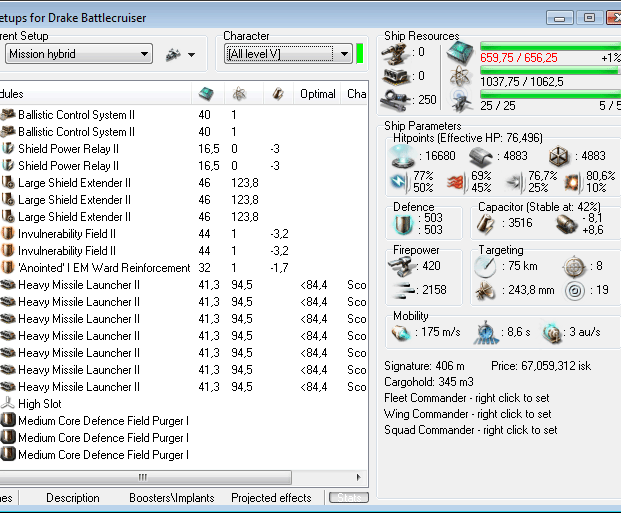Select the first Invulnerability Field II row
This screenshot has width=621, height=513.
tap(184, 234)
